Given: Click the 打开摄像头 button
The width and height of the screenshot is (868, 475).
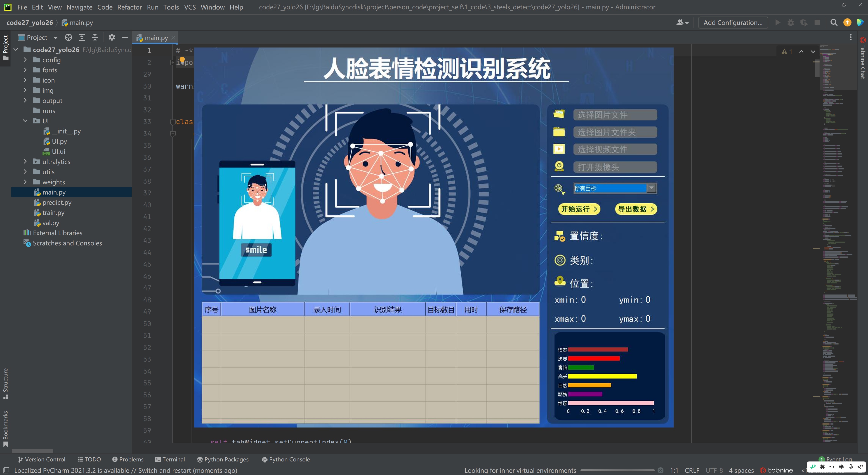Looking at the screenshot, I should 615,167.
